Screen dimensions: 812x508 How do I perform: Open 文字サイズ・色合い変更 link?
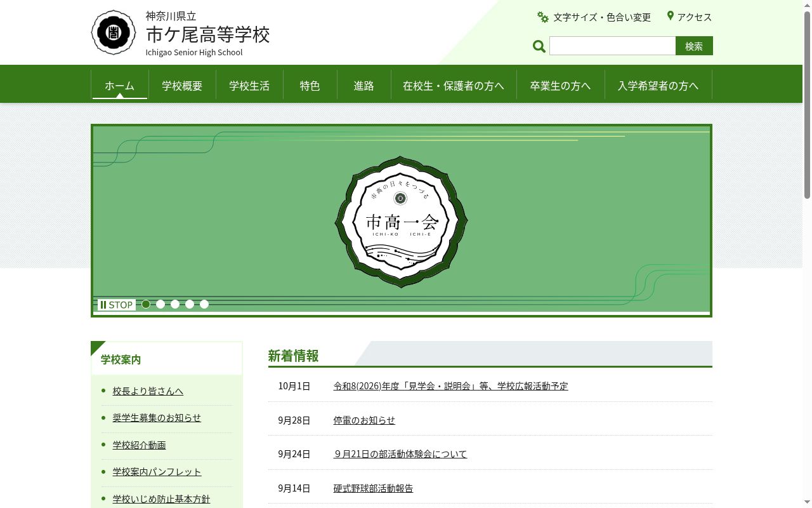tap(602, 17)
